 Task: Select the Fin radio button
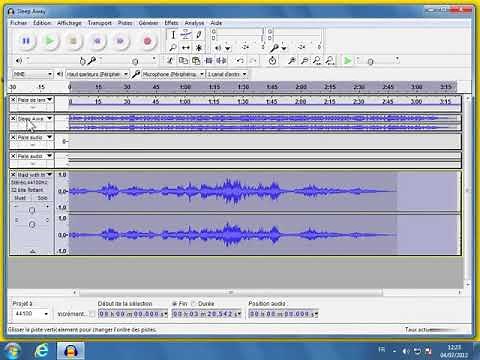(x=174, y=304)
